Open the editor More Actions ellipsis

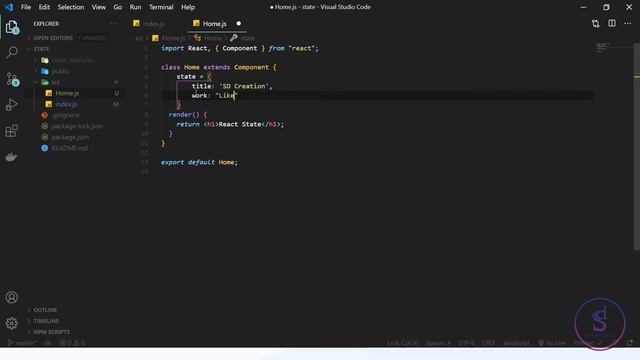(x=628, y=23)
